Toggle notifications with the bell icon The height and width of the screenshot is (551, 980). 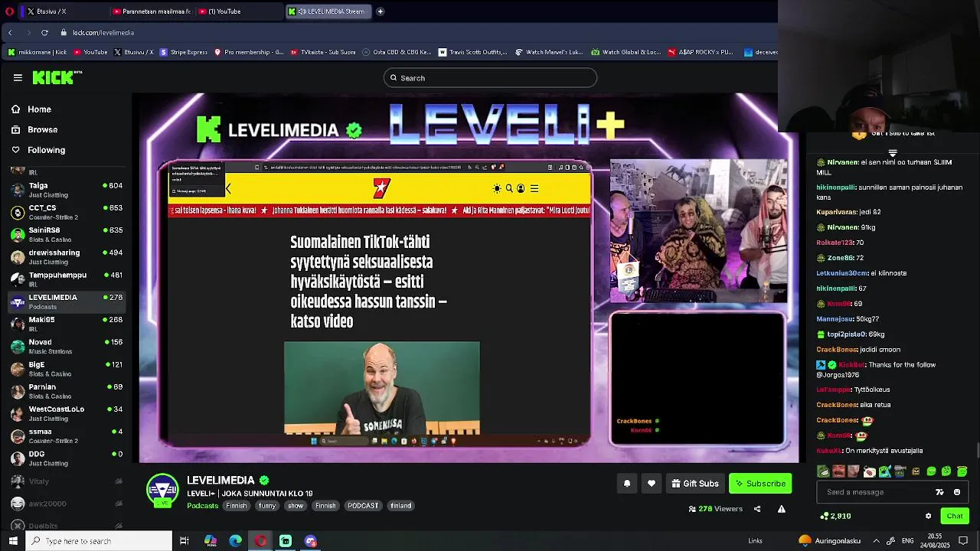point(627,483)
